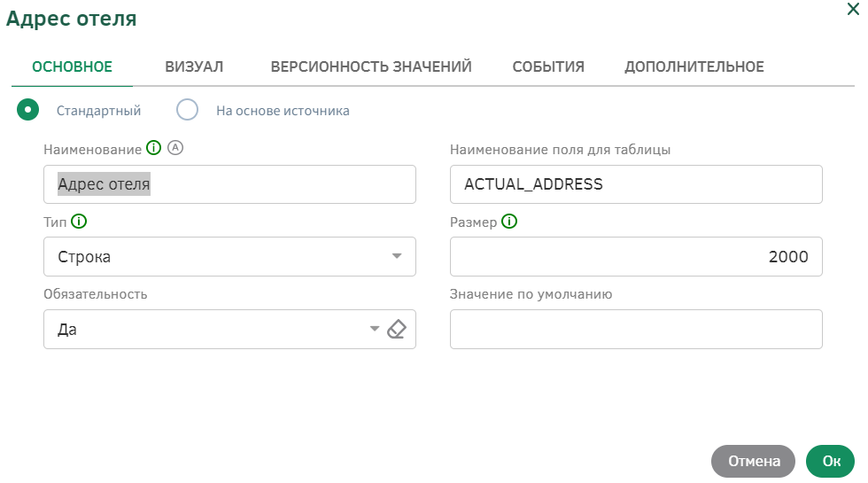
Task: Open the ВЕРСИОННОСТЬ ЗНАЧЕНИЙ tab
Action: coord(371,67)
